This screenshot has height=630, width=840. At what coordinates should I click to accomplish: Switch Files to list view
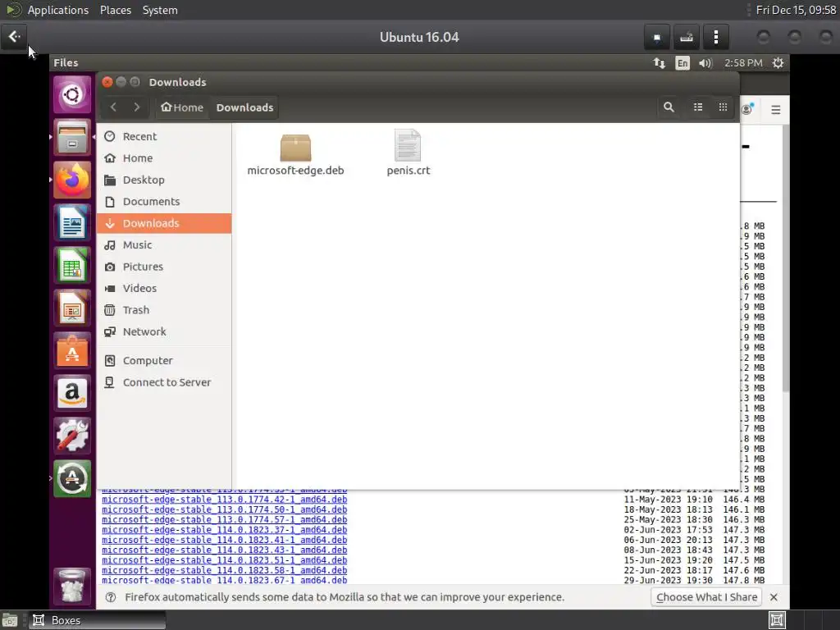[698, 107]
